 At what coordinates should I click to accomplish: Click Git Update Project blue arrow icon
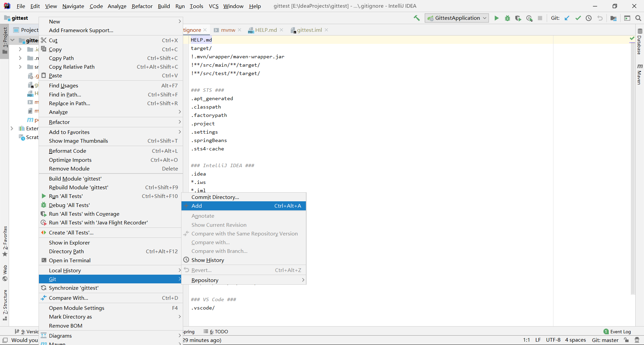567,18
